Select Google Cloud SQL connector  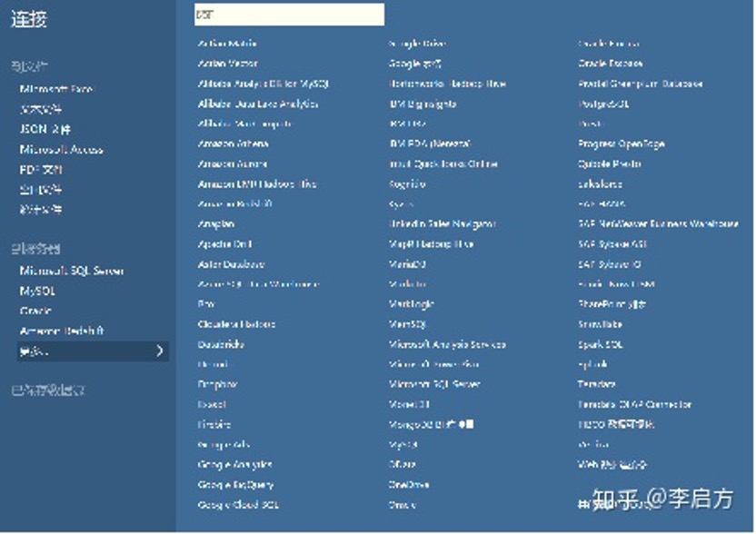238,505
